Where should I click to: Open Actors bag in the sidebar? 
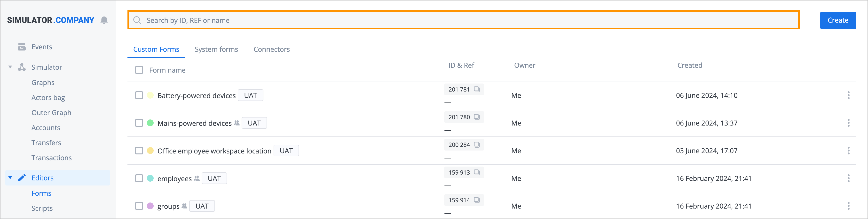48,98
